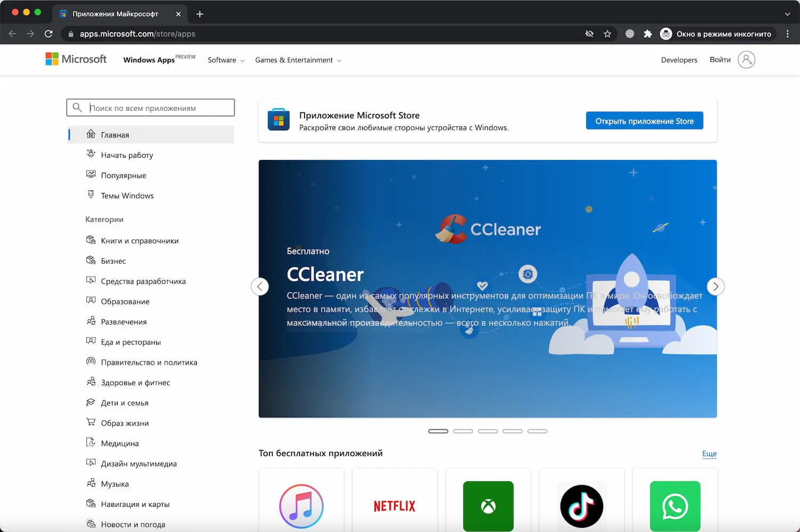Select Популярные in the sidebar
The image size is (800, 532).
pyautogui.click(x=151, y=175)
